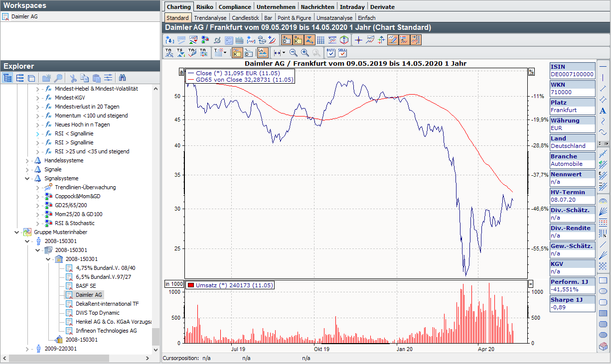Switch to the Risiko tab

[204, 7]
